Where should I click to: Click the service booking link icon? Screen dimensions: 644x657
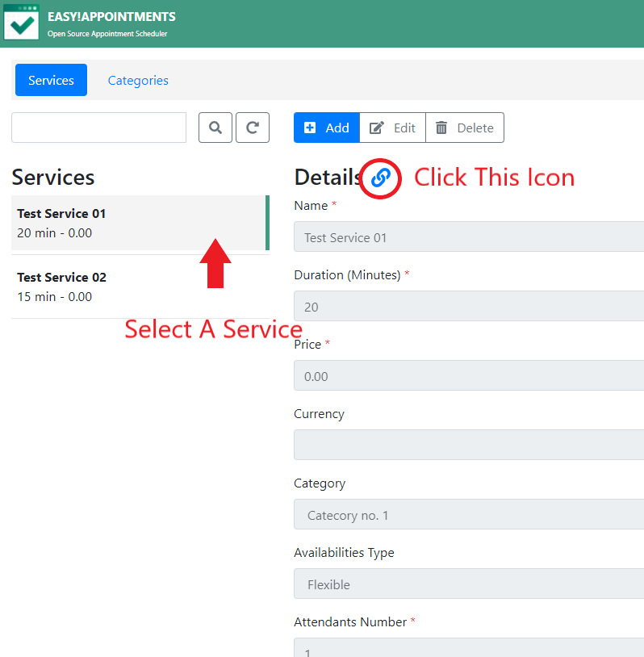tap(380, 178)
